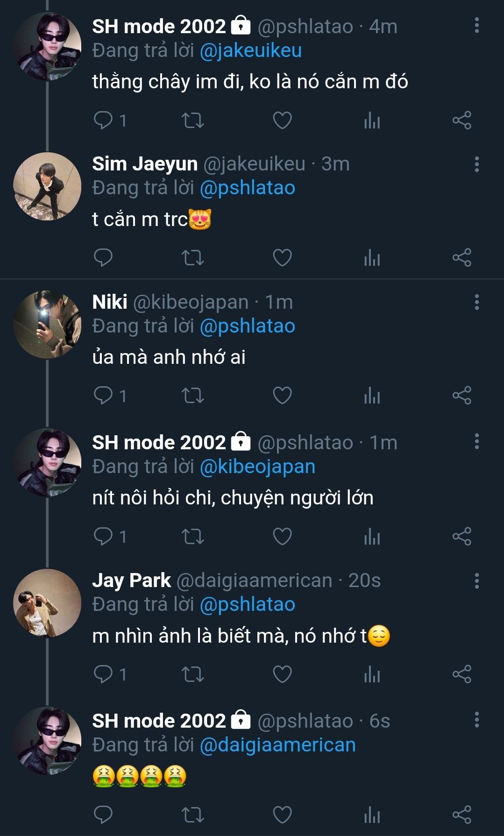
Task: Like Jay Park's tweet
Action: pos(282,674)
